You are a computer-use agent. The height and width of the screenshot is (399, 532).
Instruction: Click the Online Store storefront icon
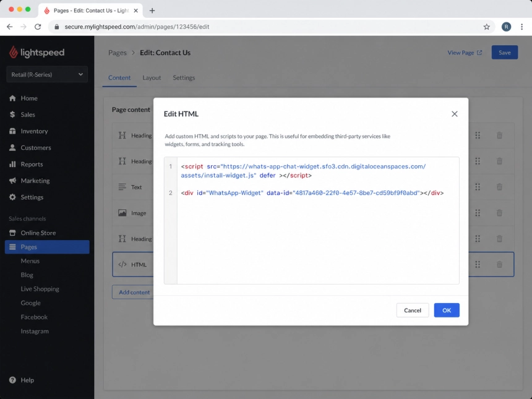pyautogui.click(x=12, y=233)
